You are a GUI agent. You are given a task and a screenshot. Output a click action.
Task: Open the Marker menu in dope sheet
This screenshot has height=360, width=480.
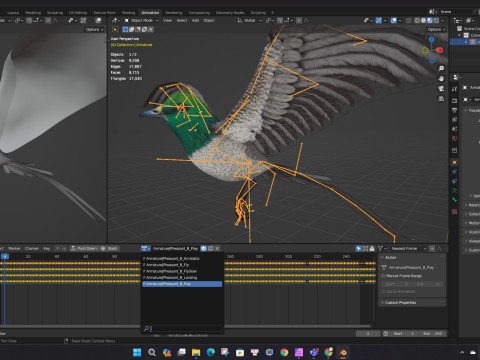pos(14,248)
